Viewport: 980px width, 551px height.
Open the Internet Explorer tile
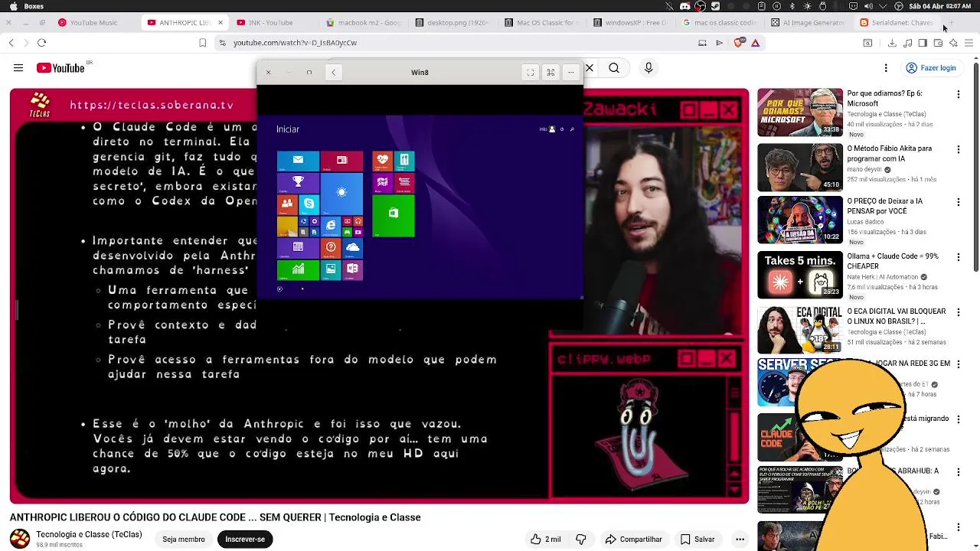[331, 225]
